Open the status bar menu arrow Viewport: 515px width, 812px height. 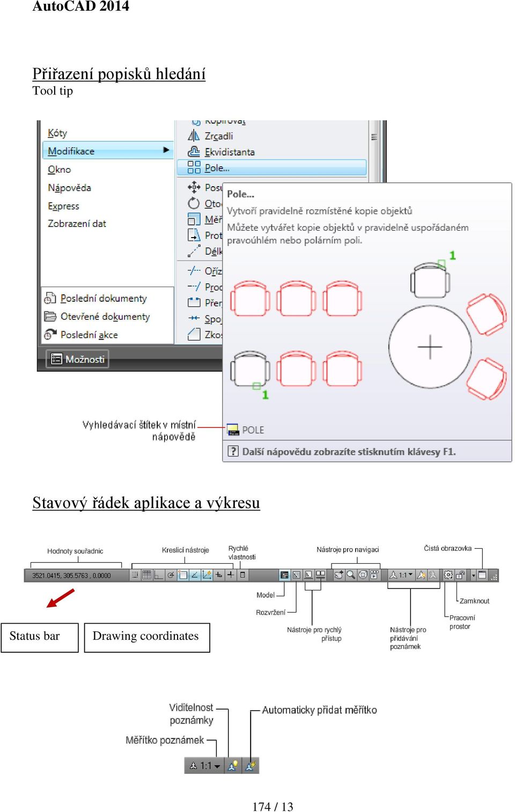(x=474, y=575)
